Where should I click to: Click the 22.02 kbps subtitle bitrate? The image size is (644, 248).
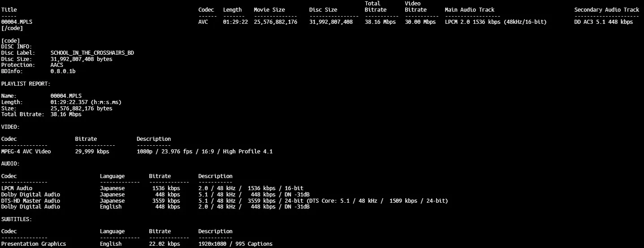tap(164, 244)
